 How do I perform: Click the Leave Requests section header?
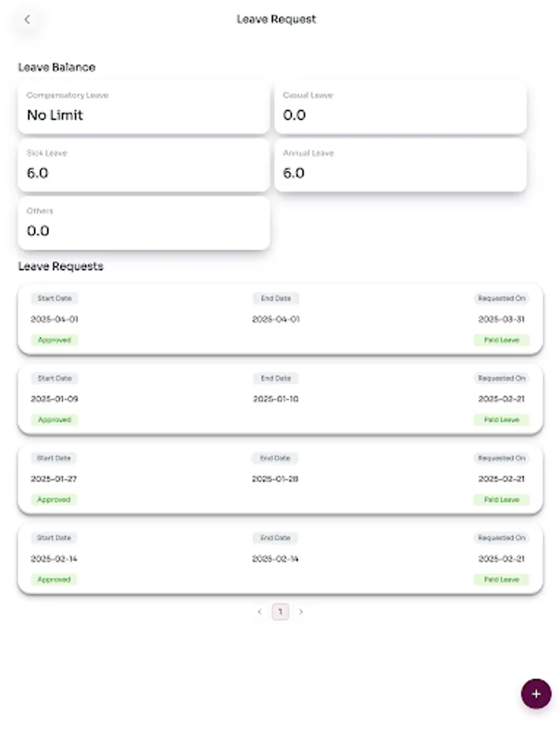tap(61, 266)
